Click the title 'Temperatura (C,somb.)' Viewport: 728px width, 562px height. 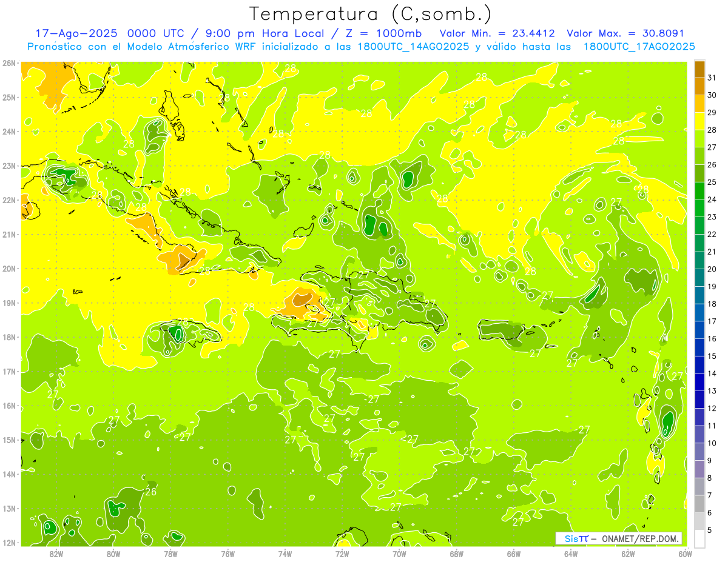[369, 15]
